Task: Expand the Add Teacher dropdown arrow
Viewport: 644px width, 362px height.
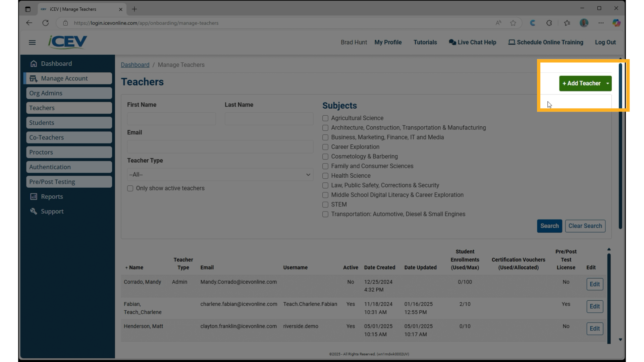Action: click(608, 83)
